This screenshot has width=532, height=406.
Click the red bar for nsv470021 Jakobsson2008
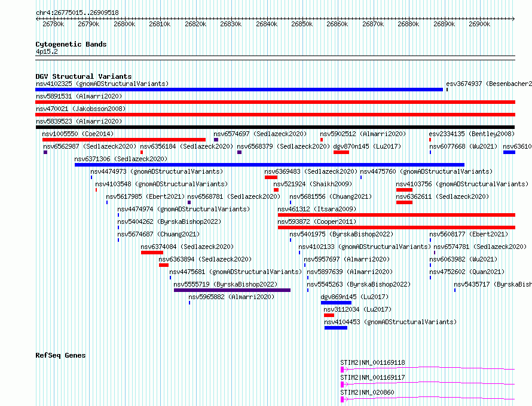[275, 115]
